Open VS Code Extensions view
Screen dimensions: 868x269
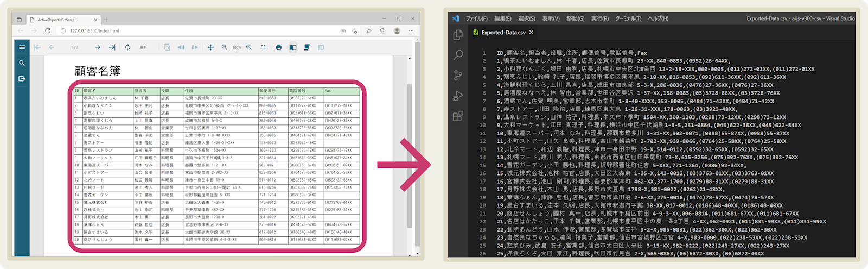pyautogui.click(x=458, y=116)
